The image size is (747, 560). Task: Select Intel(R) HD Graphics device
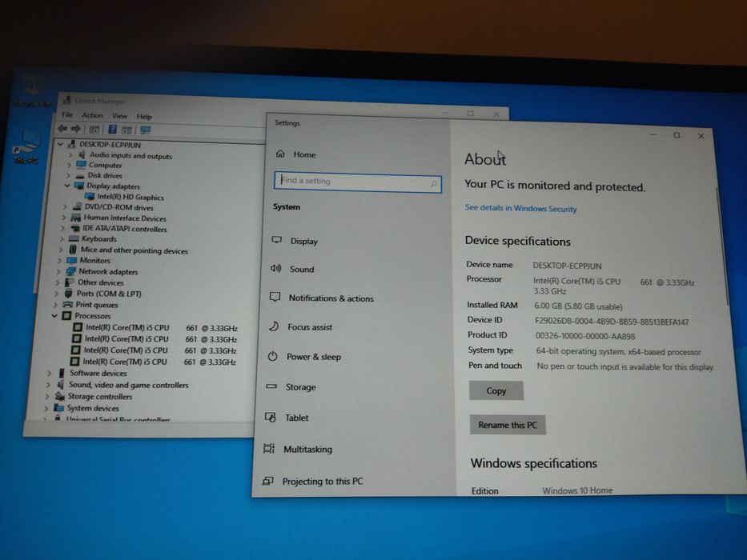[x=131, y=197]
